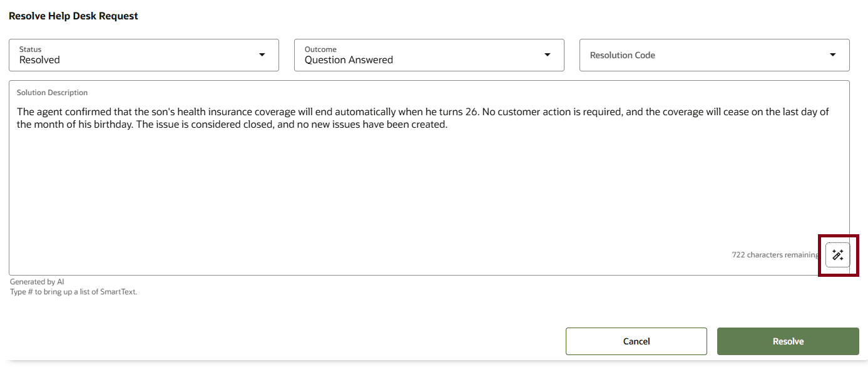Click the AI generate magic wand icon

pos(838,255)
